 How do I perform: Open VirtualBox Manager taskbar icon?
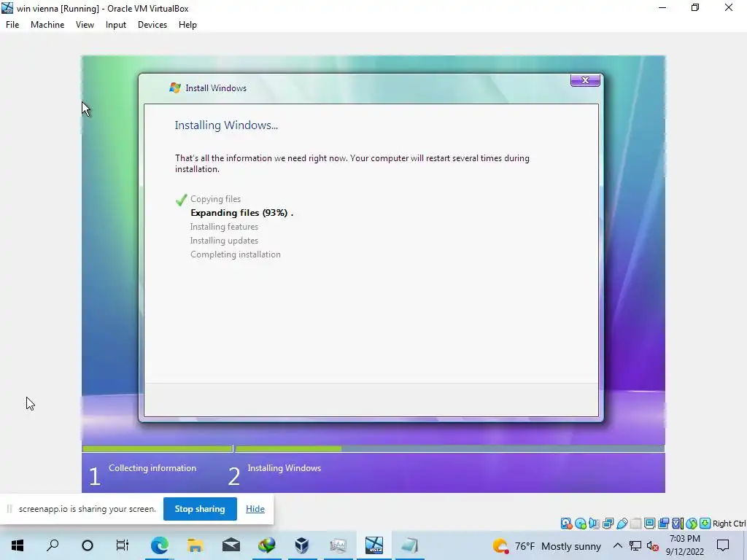(x=302, y=545)
